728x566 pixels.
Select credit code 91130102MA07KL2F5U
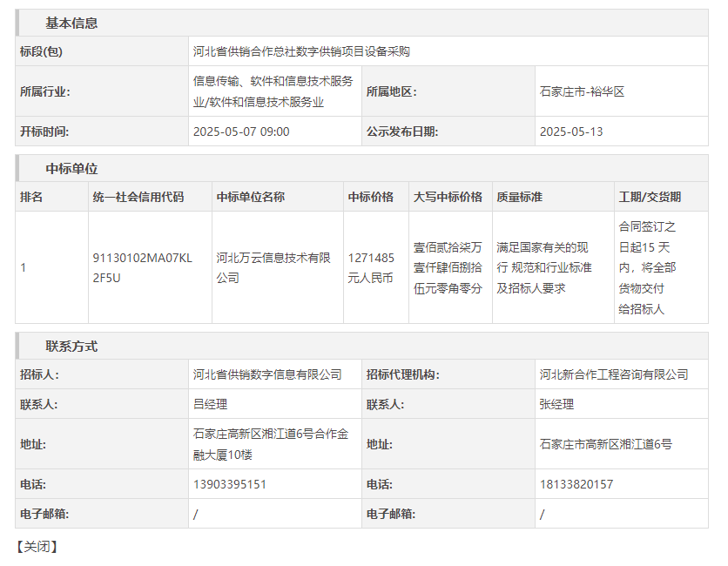[142, 267]
